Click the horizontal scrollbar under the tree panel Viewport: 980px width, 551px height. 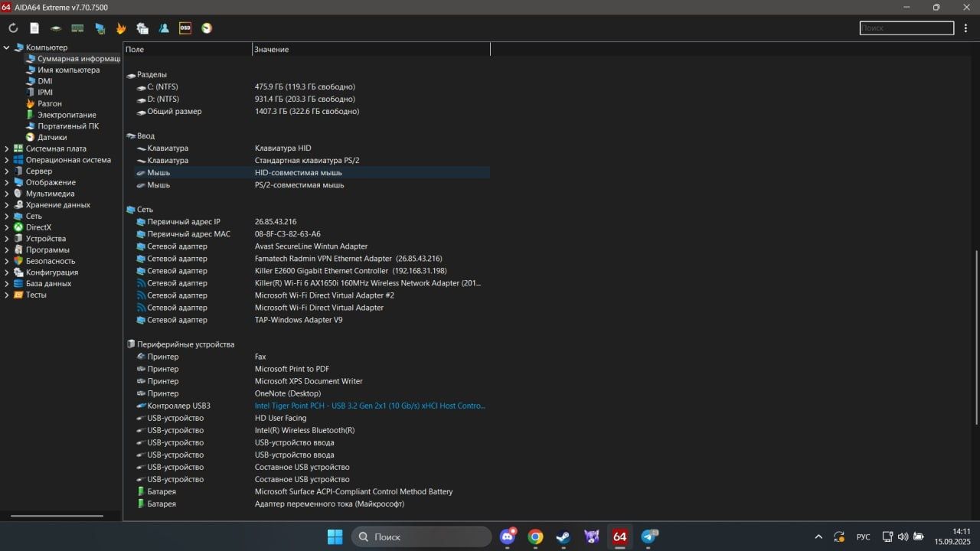(x=57, y=516)
